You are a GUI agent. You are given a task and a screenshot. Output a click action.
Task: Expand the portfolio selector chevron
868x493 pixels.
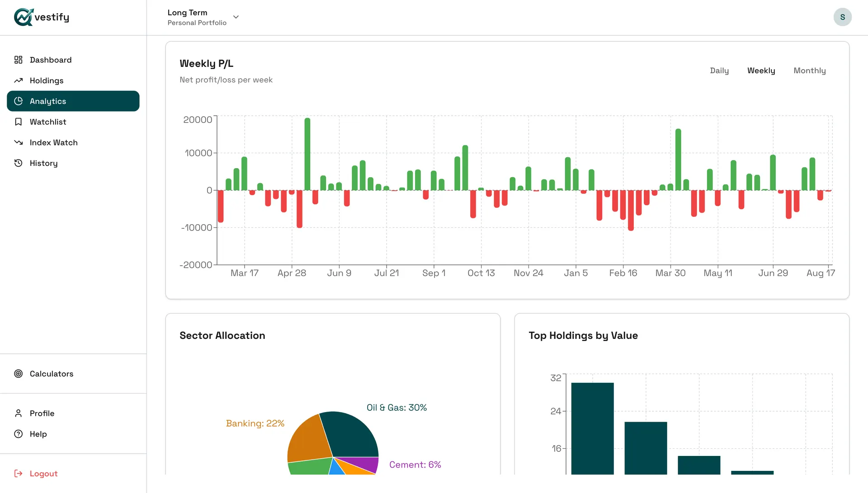point(236,17)
